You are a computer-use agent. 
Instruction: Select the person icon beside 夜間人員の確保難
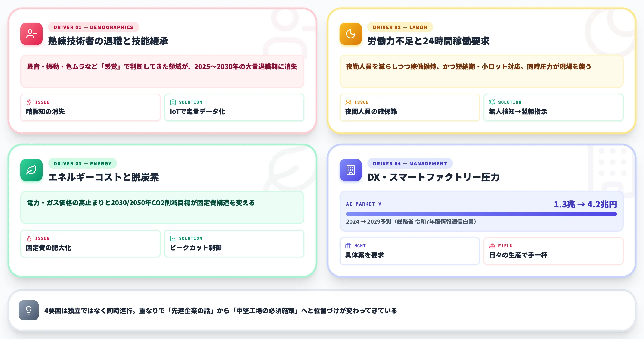[348, 102]
